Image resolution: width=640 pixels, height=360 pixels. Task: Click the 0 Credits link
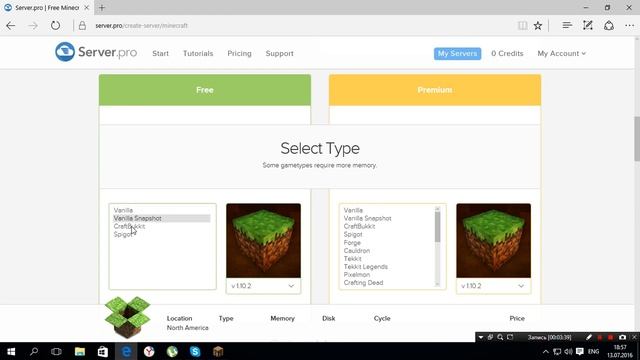click(x=507, y=53)
